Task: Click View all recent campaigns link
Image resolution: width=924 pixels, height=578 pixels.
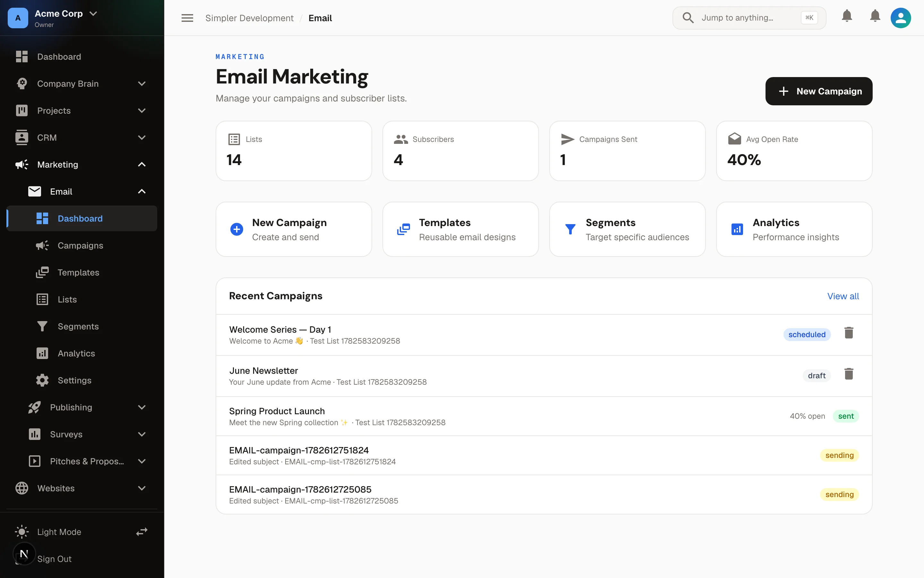Action: [843, 296]
